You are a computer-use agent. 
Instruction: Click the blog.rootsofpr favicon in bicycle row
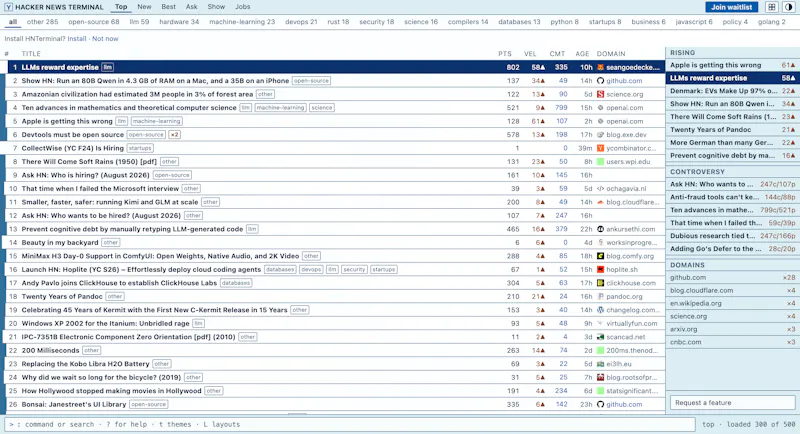pyautogui.click(x=601, y=377)
